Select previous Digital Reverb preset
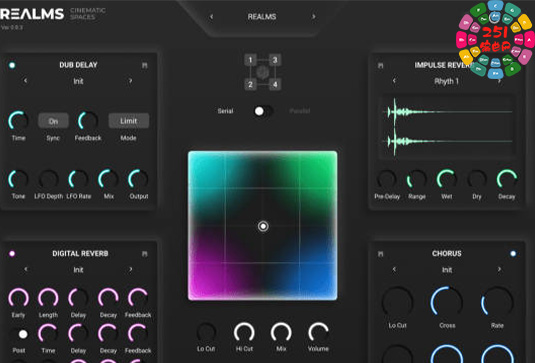The width and height of the screenshot is (535, 363). coord(26,269)
